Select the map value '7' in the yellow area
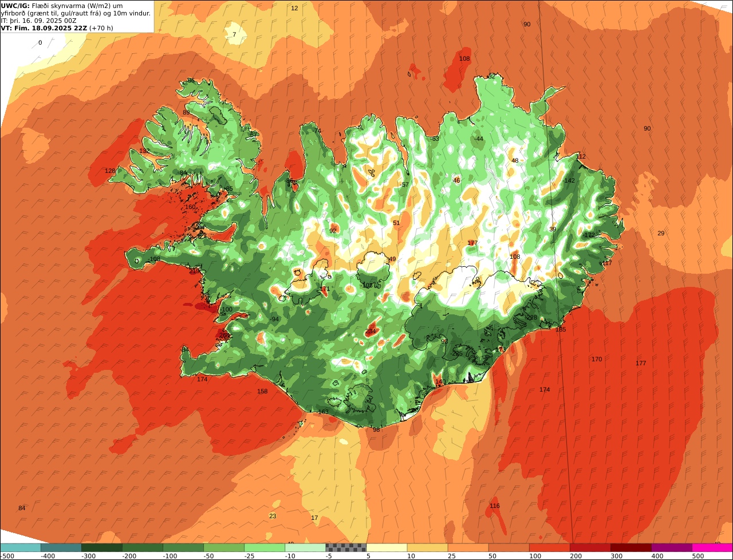Viewport: 733px width, 560px height. click(x=234, y=35)
